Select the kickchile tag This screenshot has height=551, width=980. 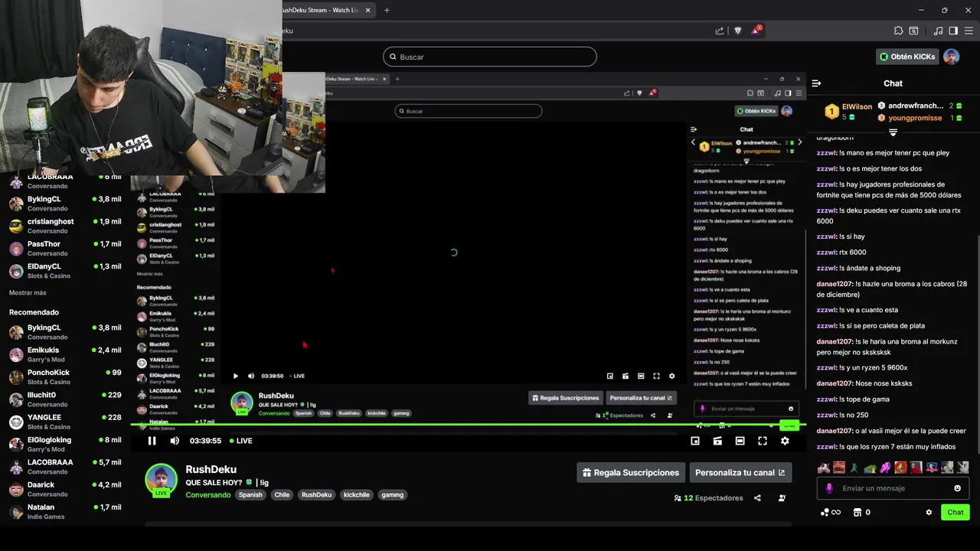coord(356,495)
